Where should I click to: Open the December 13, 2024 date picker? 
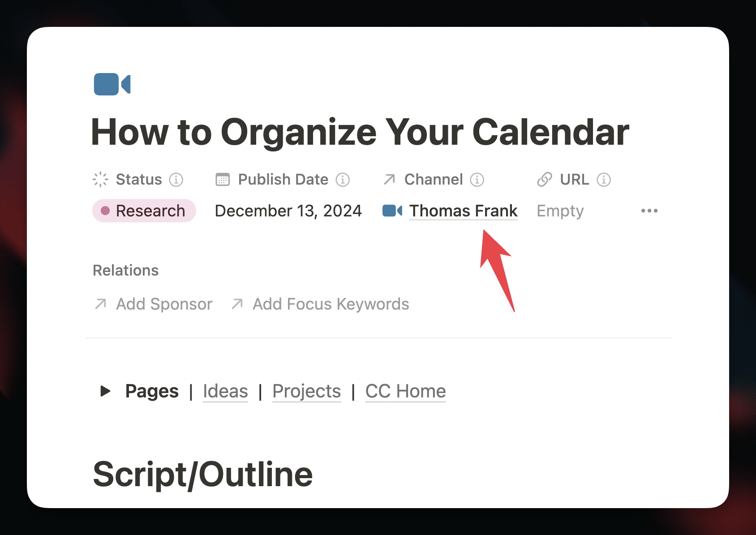(x=288, y=211)
